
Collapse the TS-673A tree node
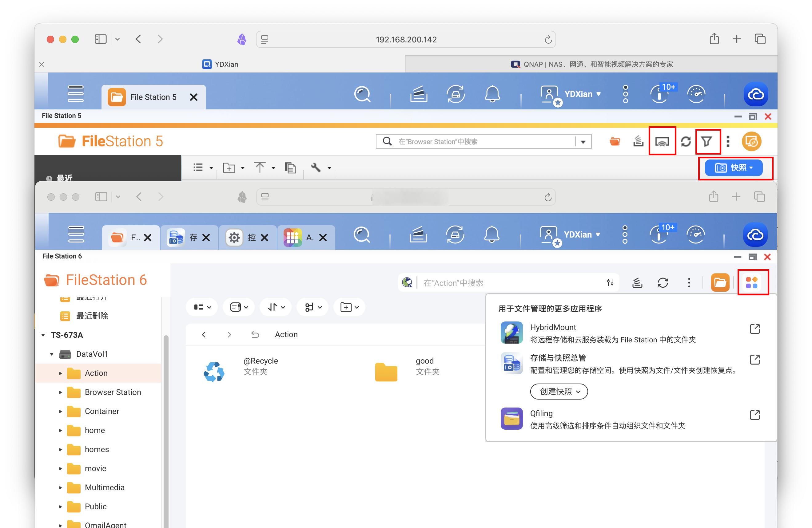pos(43,335)
